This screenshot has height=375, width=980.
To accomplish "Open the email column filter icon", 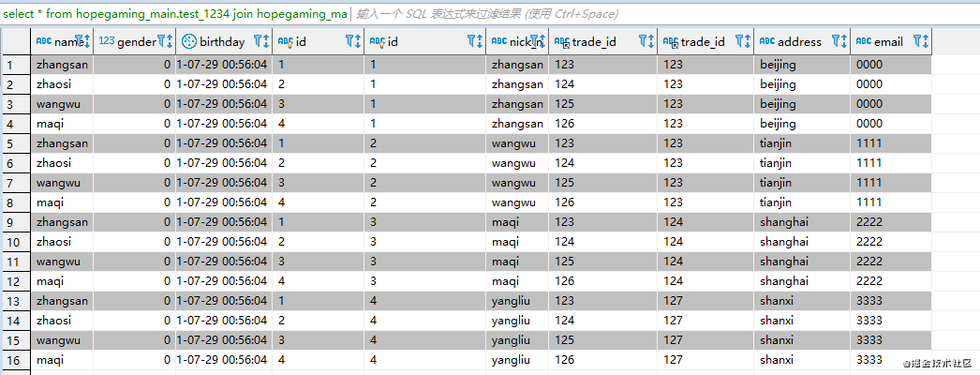I will (x=917, y=41).
